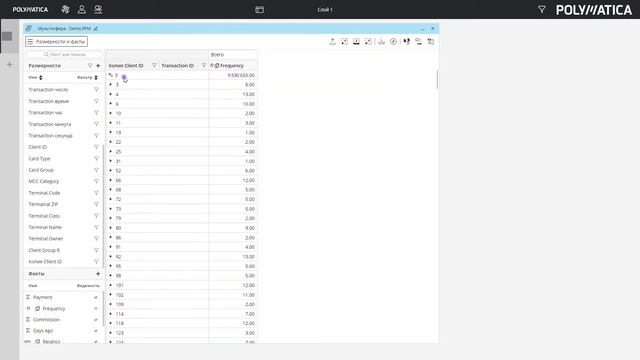Open the single user profile icon

[x=82, y=9]
